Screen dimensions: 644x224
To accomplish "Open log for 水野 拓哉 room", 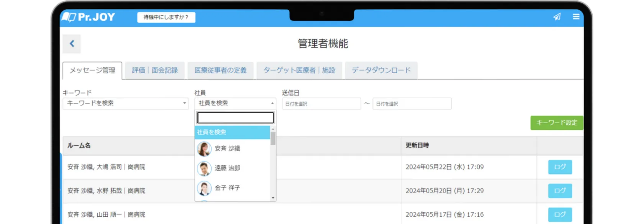I will click(560, 191).
